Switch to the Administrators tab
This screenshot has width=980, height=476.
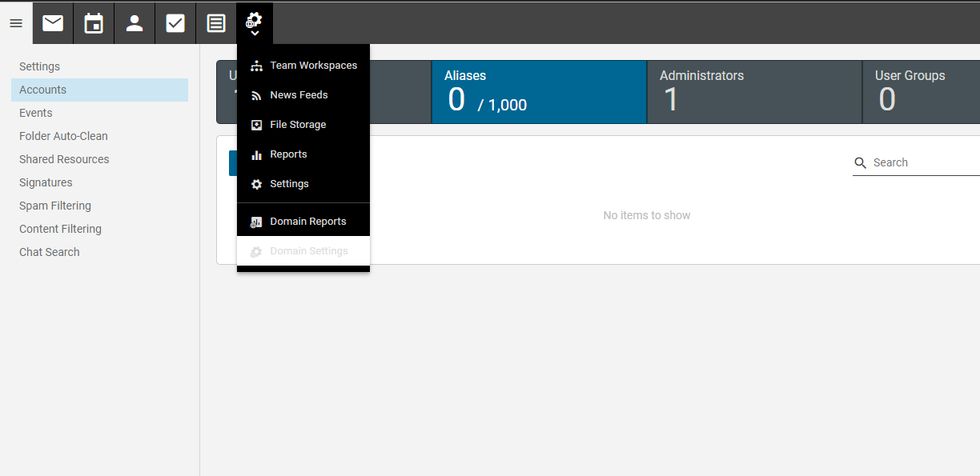pos(753,92)
